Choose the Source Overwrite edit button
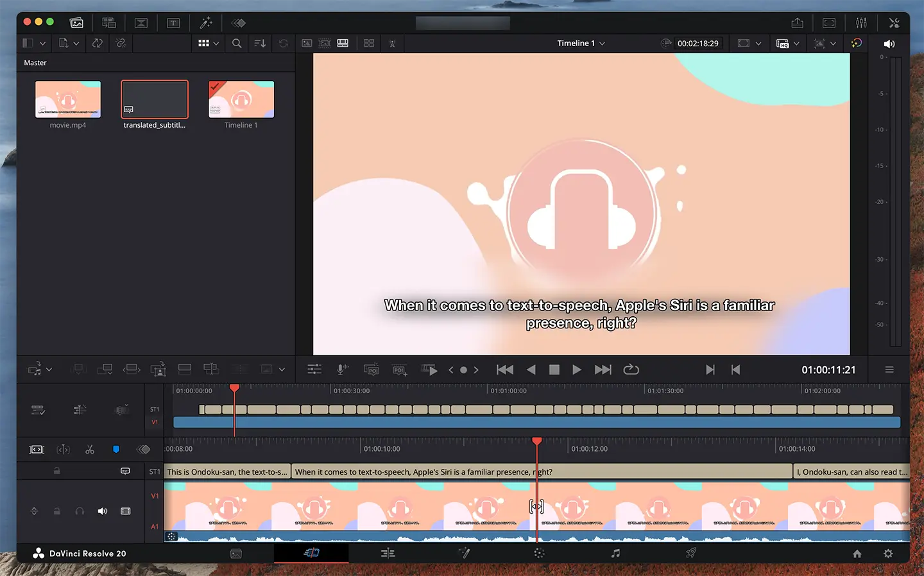The height and width of the screenshot is (576, 924). (x=210, y=369)
